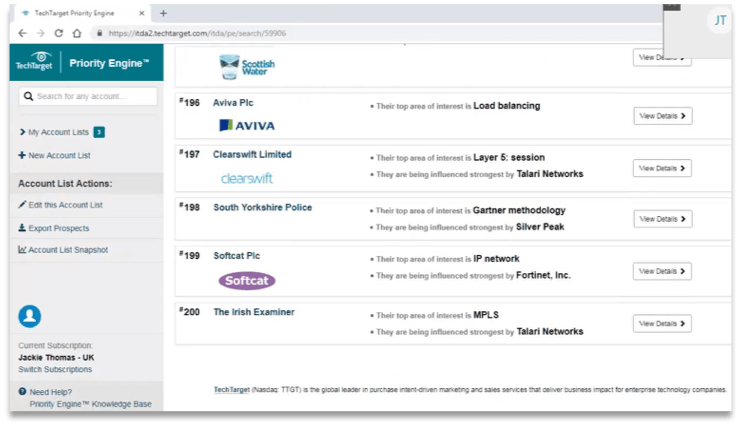The height and width of the screenshot is (424, 739).
Task: Click the Aviva logo
Action: [247, 125]
